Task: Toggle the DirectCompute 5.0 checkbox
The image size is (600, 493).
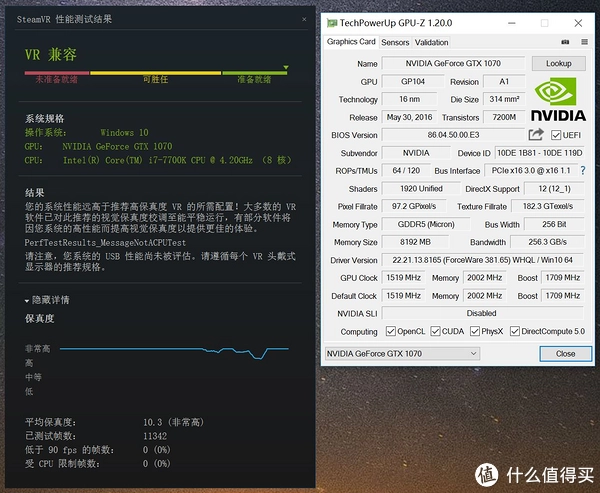Action: tap(515, 331)
